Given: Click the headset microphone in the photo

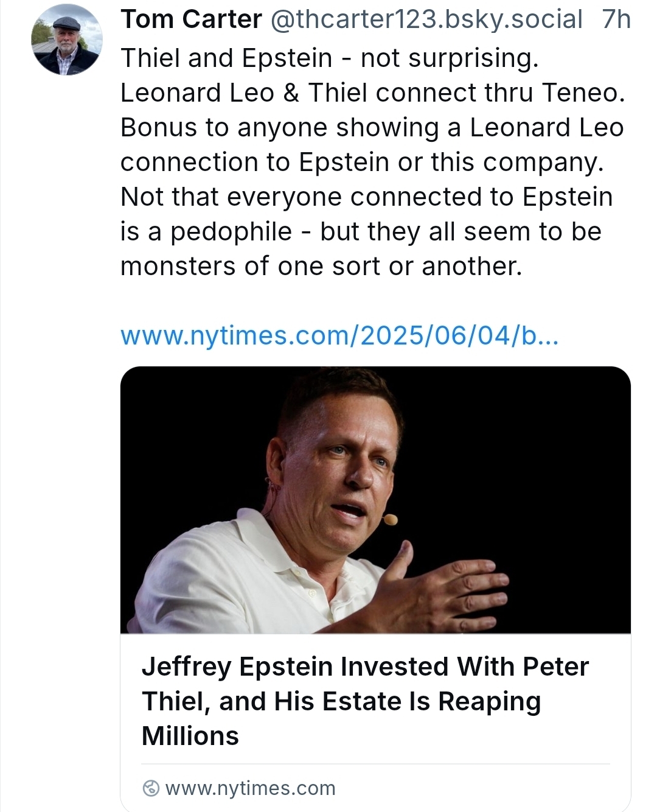Looking at the screenshot, I should point(390,519).
